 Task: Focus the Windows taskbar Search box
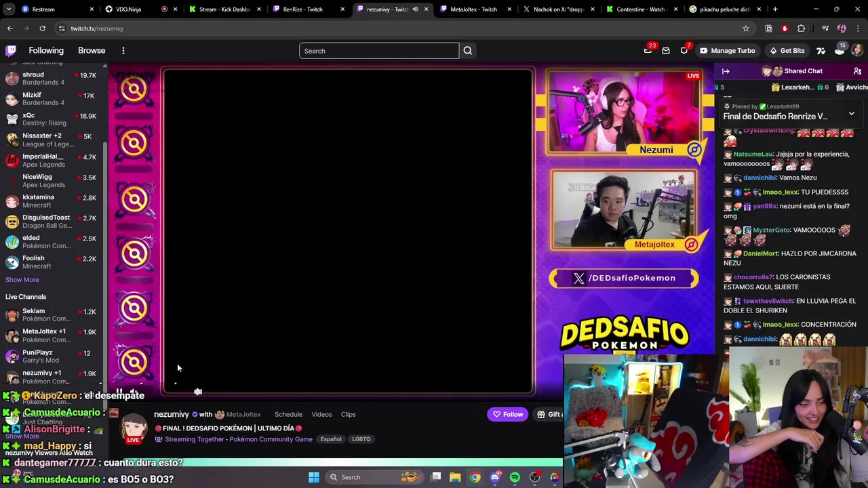point(373,477)
